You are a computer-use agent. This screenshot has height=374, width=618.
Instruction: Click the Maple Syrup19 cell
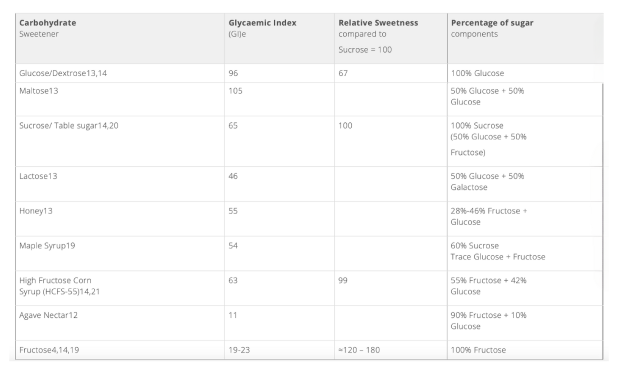(x=120, y=253)
